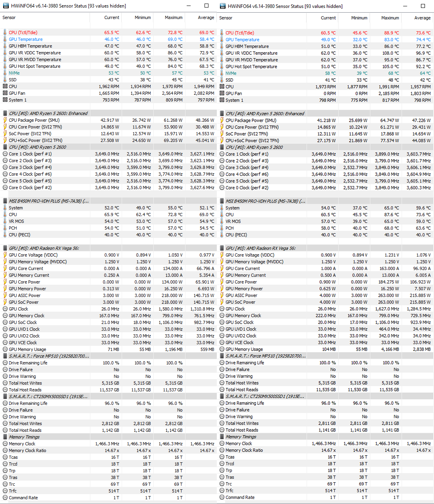Click 65.5 °C current value in left window
This screenshot has height=504, width=434.
tap(111, 33)
